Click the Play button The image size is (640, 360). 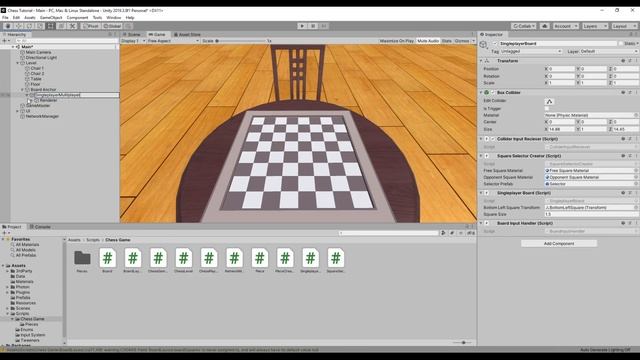[x=302, y=26]
